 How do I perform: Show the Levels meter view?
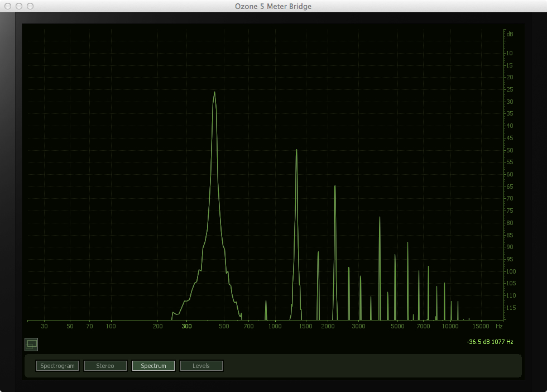coord(201,366)
